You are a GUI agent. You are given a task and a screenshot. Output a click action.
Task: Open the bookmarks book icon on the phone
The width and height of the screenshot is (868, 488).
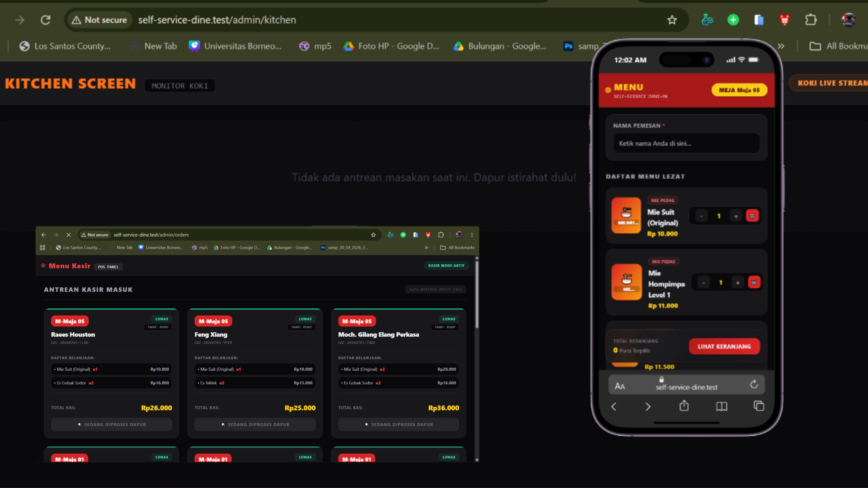click(x=721, y=406)
